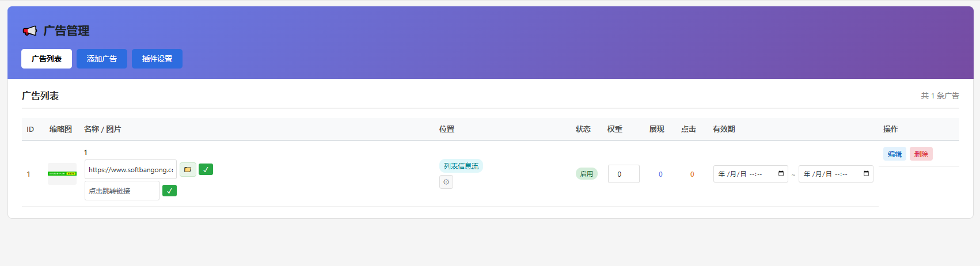The height and width of the screenshot is (266, 980).
Task: Open the 插件设置 tab
Action: tap(157, 59)
